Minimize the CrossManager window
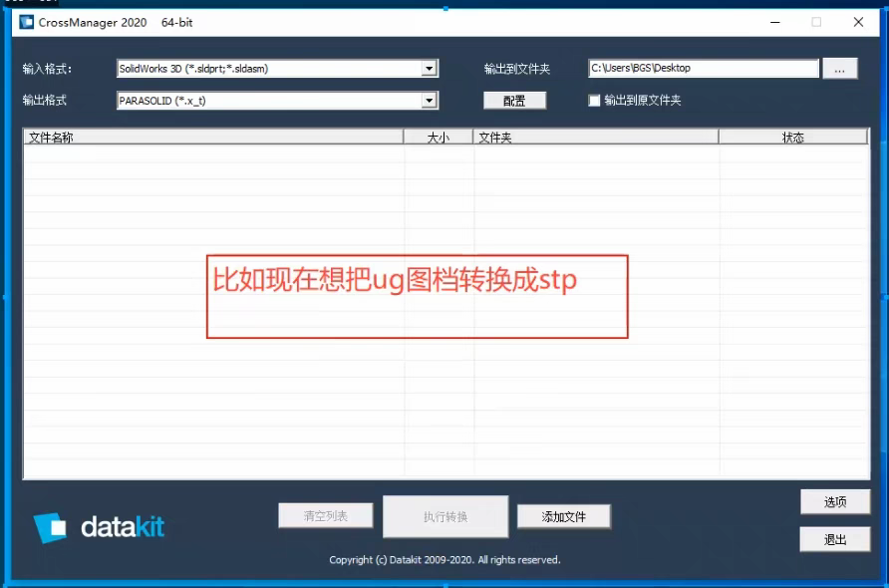The height and width of the screenshot is (588, 889). click(775, 22)
